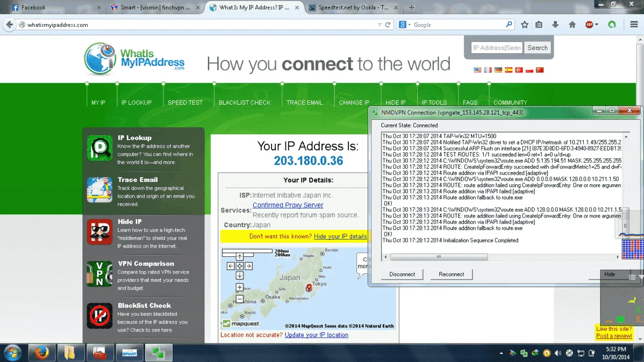Open the Firefox hamburger menu
Viewport: 644px width, 362px height.
pos(634,25)
